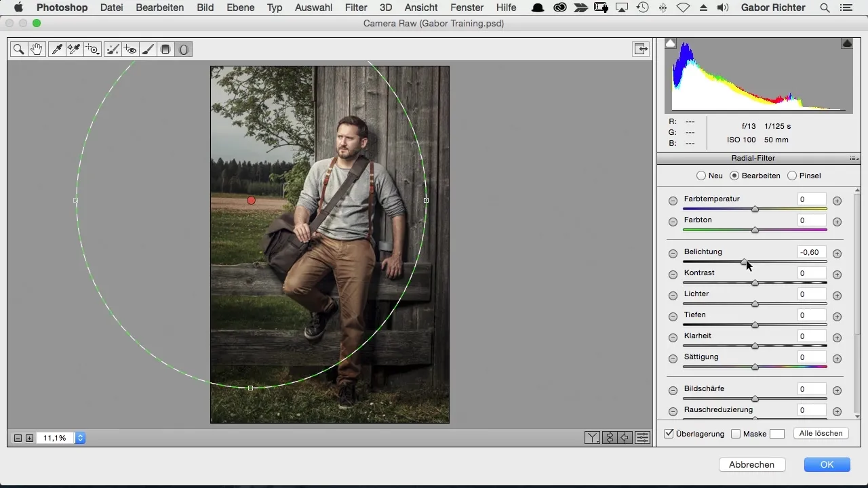Decrease Farbtemperatur with minus icon

(x=673, y=201)
